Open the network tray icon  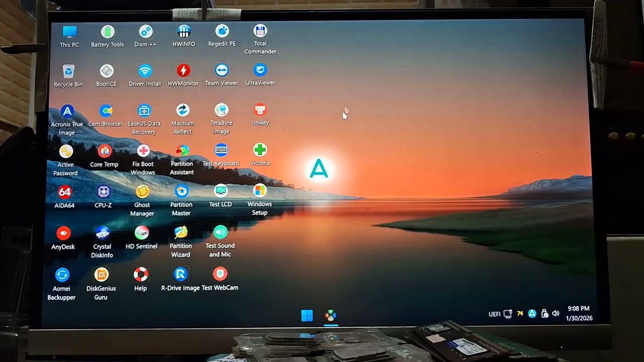pyautogui.click(x=508, y=314)
